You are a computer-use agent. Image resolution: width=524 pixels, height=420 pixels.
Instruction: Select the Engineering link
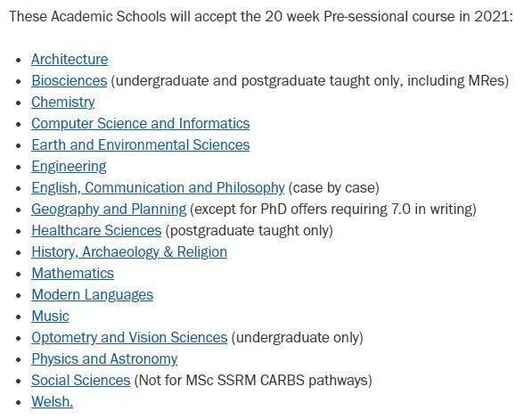coord(69,167)
